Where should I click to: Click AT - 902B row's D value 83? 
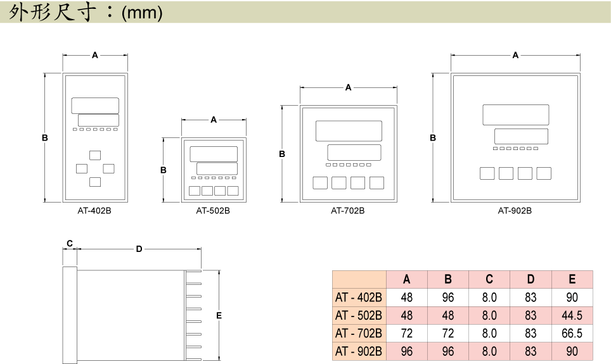pos(531,351)
